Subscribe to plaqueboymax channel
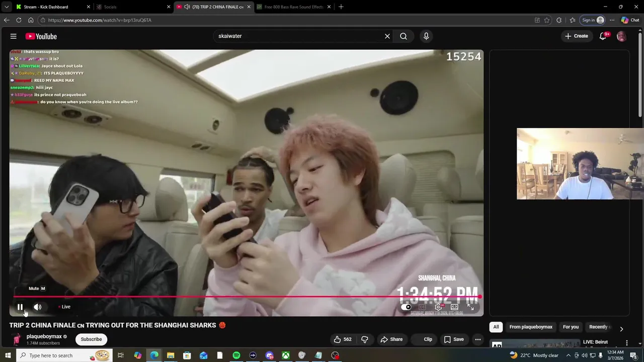 coord(92,339)
